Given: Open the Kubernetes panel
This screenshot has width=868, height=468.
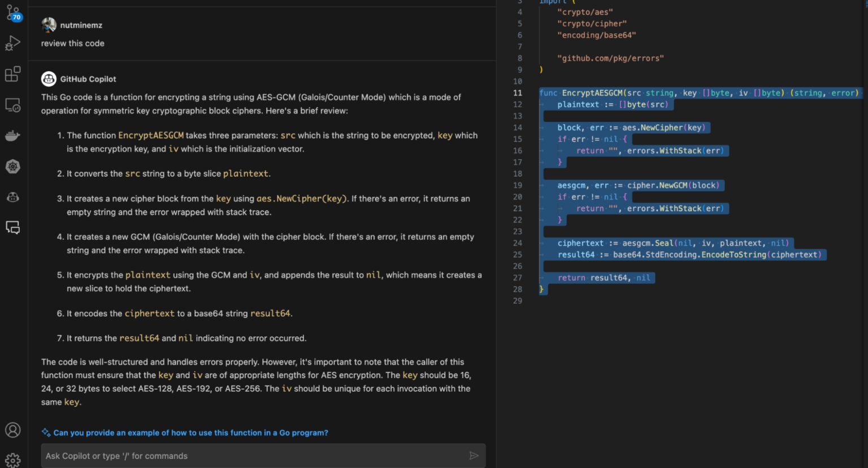Looking at the screenshot, I should 12,166.
